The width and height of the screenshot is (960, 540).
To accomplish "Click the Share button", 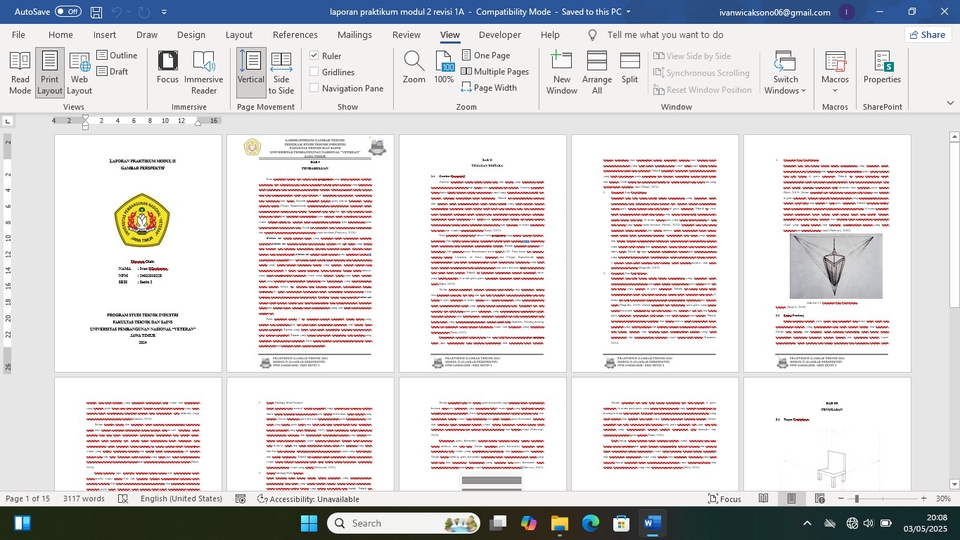I will pos(927,35).
